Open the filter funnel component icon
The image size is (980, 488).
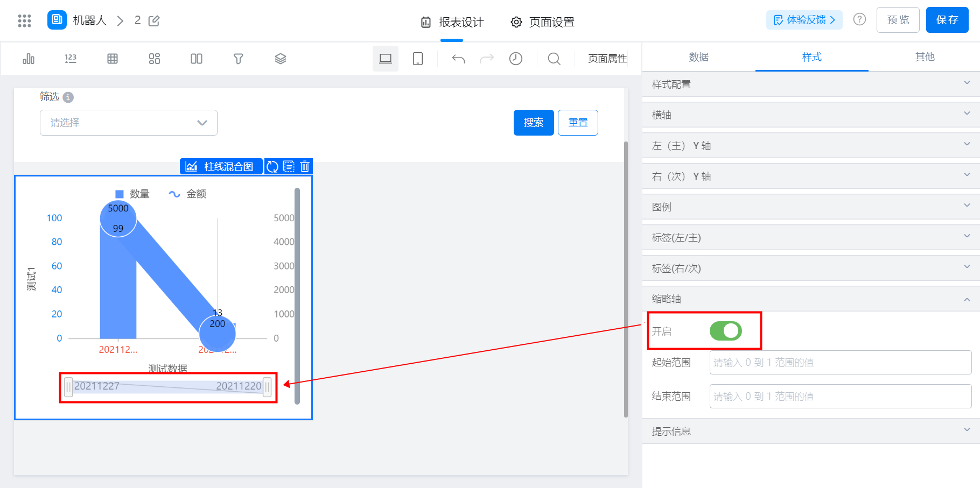(239, 59)
